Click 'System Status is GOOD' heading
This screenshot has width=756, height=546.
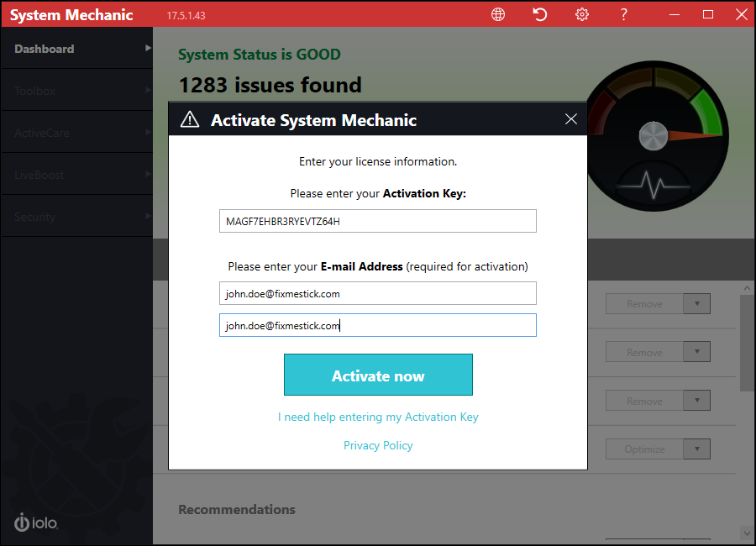[260, 55]
